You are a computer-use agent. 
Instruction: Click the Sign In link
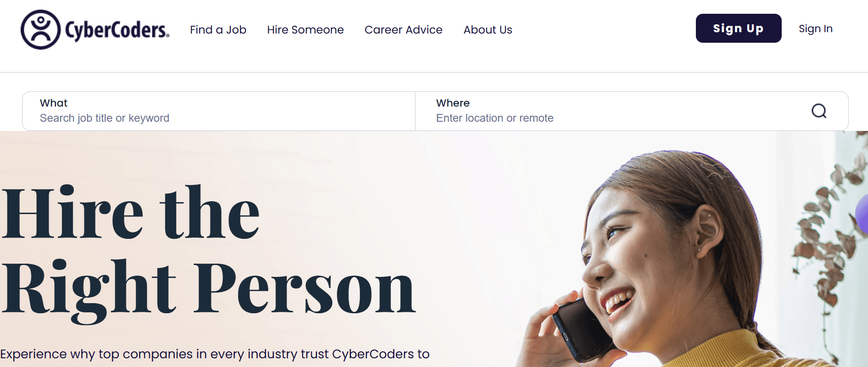(x=816, y=28)
